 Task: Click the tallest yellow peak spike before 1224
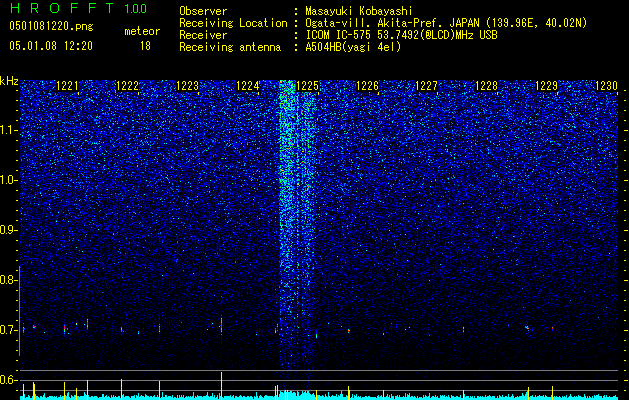click(x=221, y=386)
